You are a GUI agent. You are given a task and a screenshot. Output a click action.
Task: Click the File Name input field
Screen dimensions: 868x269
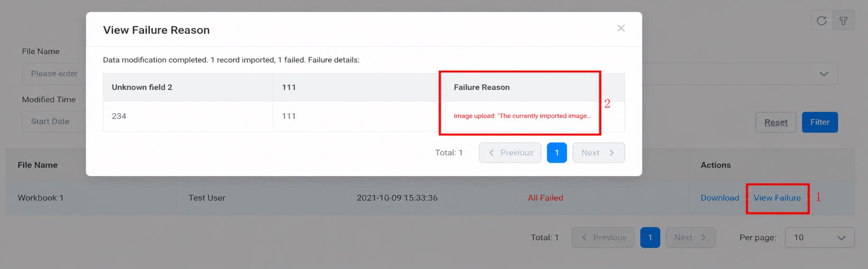pos(54,74)
